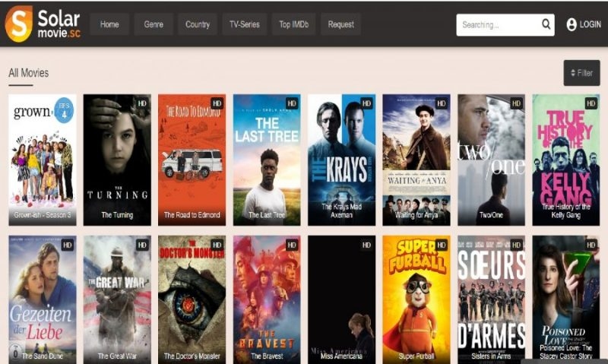This screenshot has height=364, width=608.
Task: Select the Waiting for Anya movie thumbnail
Action: [x=416, y=160]
